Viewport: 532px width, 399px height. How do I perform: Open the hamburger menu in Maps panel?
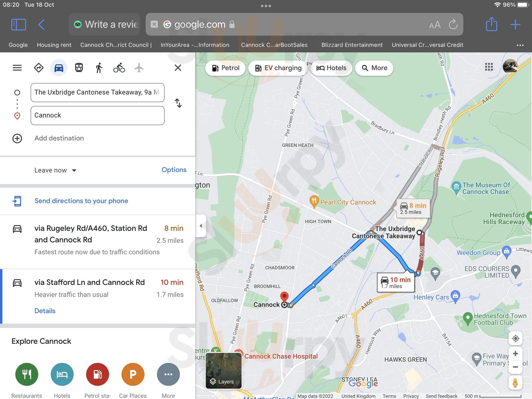(x=17, y=68)
